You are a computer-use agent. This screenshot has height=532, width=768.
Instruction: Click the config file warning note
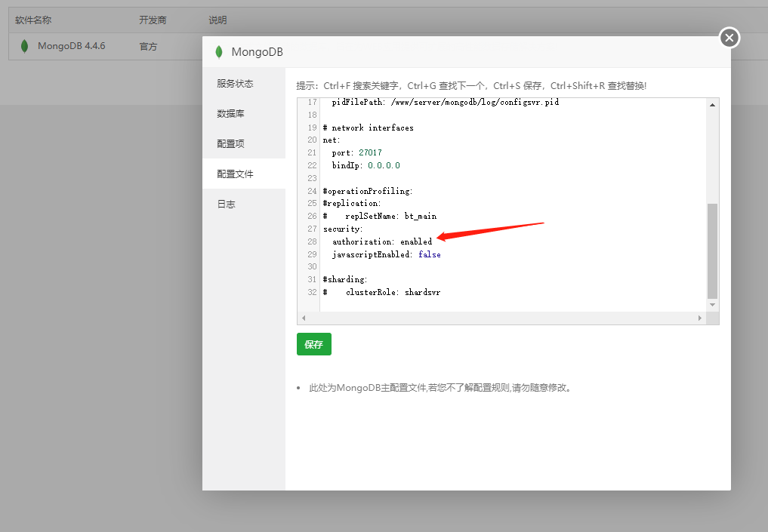[x=440, y=388]
